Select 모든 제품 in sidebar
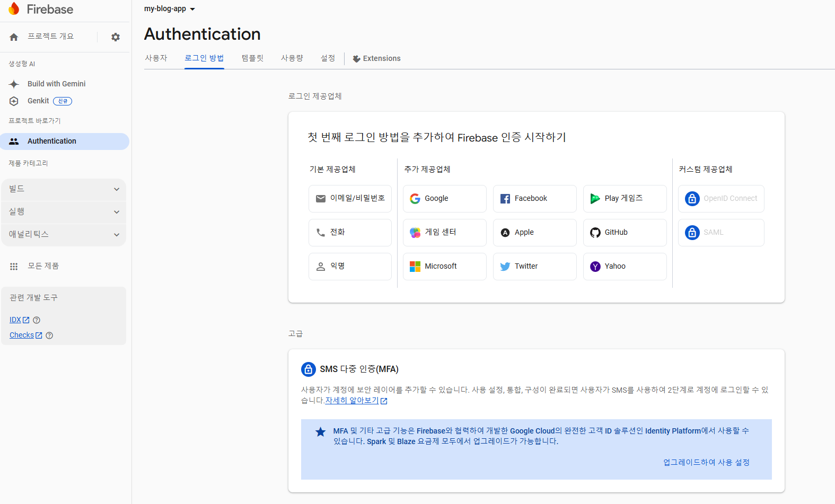This screenshot has height=504, width=835. coord(43,266)
